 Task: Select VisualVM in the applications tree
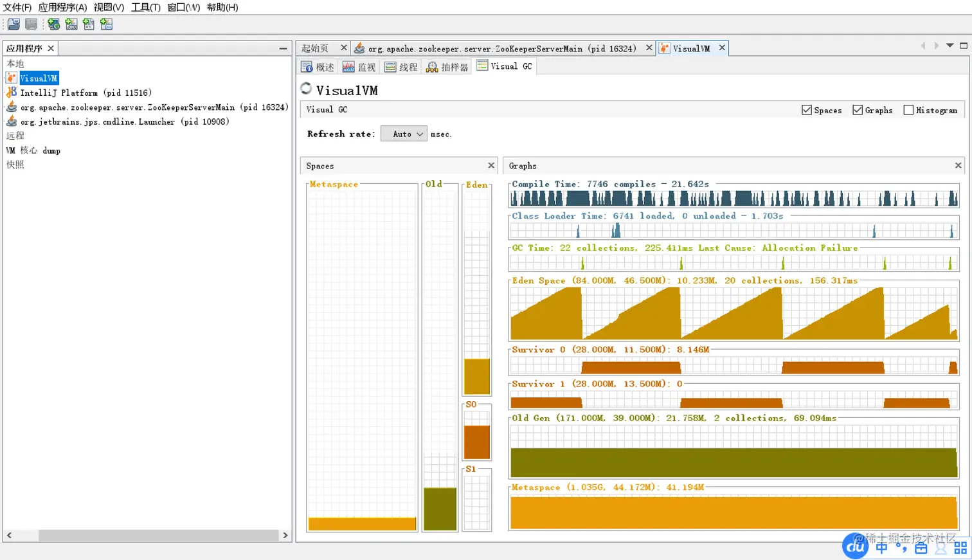tap(39, 78)
